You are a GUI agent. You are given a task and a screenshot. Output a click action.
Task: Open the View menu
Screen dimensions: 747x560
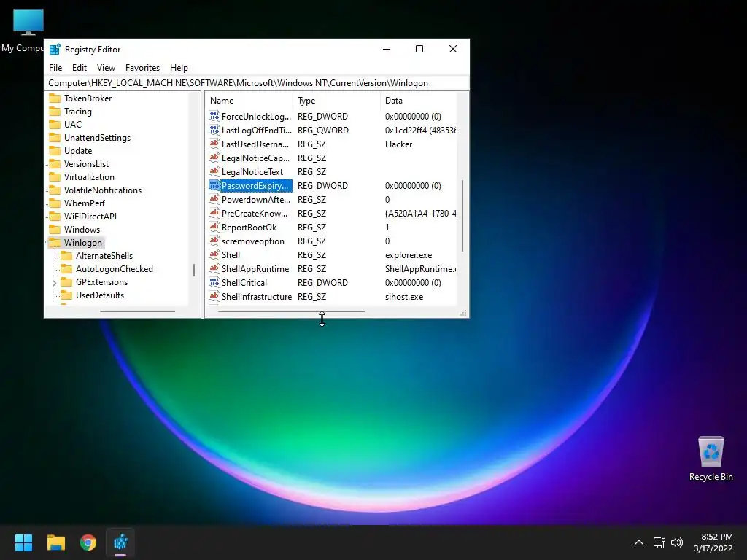(x=106, y=68)
